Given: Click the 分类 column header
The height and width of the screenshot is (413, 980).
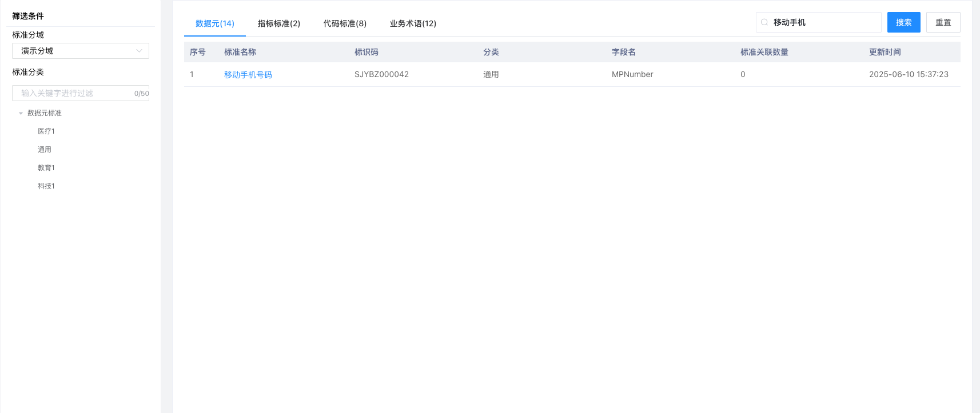Looking at the screenshot, I should (x=491, y=52).
